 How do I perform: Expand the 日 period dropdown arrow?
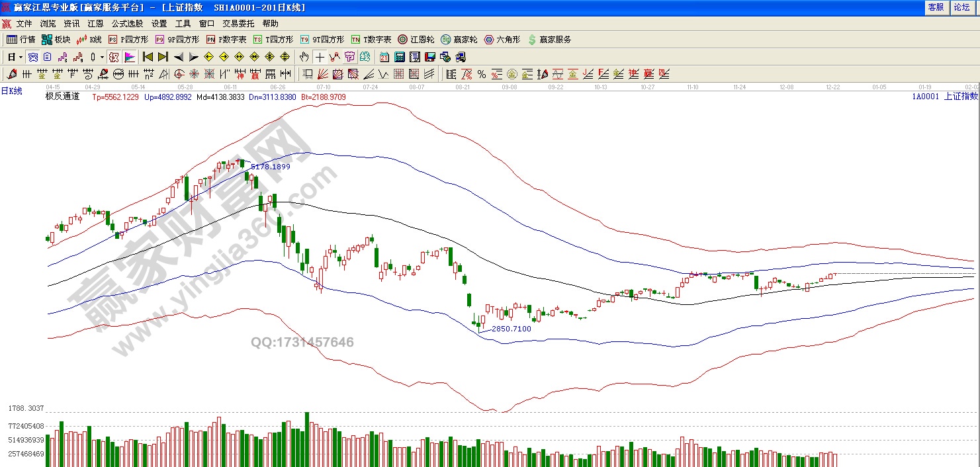21,57
